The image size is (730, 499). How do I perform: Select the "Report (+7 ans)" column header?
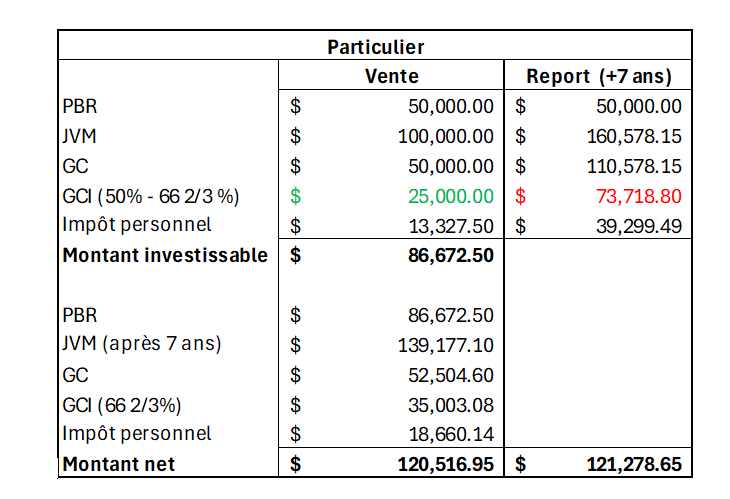pos(599,76)
